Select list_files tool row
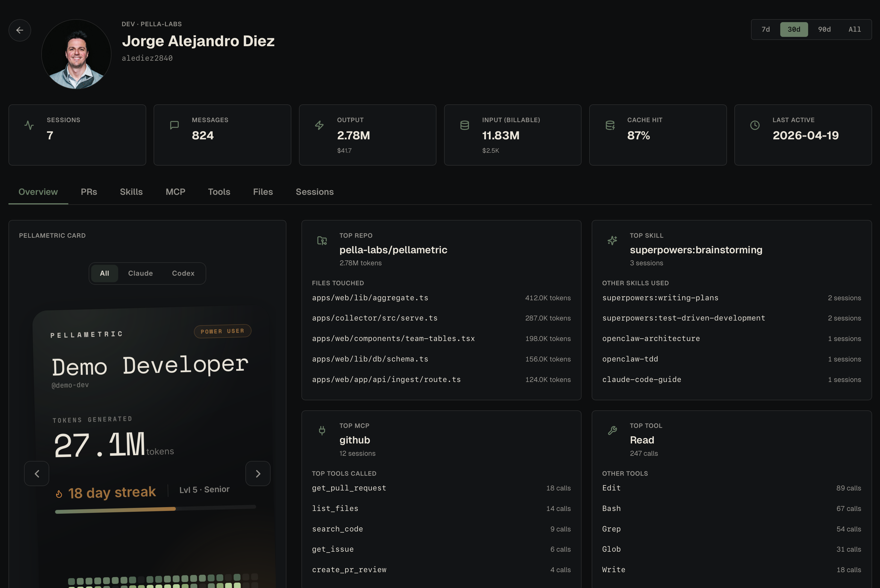The width and height of the screenshot is (880, 588). [441, 508]
